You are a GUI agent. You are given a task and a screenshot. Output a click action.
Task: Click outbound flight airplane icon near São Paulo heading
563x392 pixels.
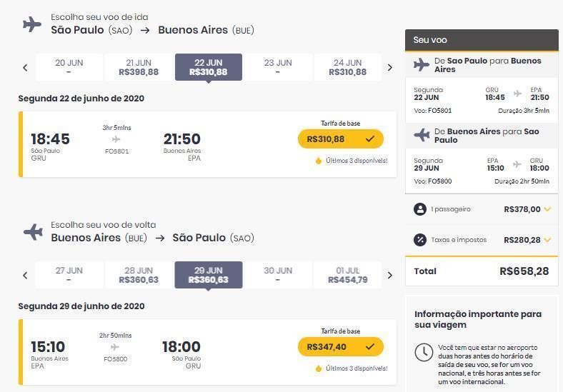coord(32,24)
